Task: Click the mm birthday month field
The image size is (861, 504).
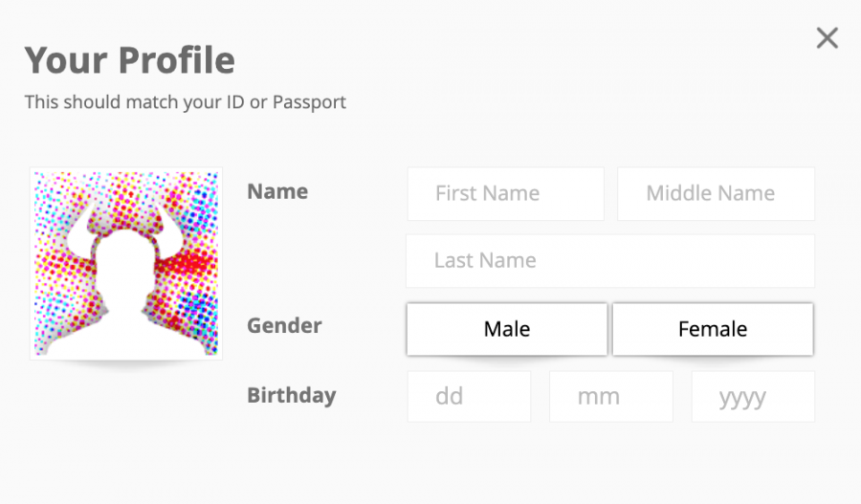Action: tap(611, 396)
